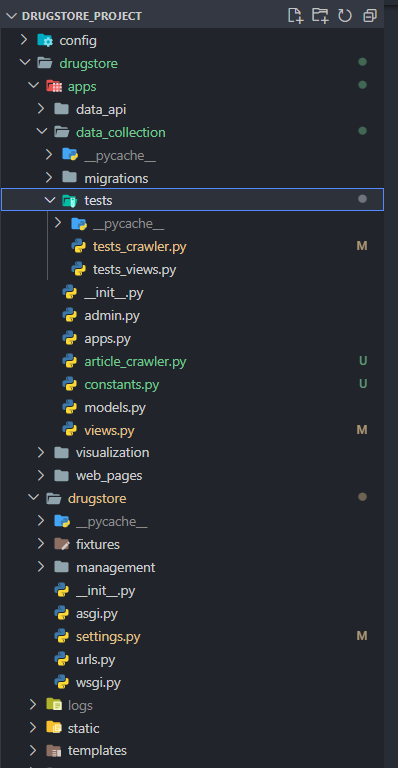This screenshot has height=768, width=398.
Task: Click Python icon beside models.py
Action: pos(70,407)
